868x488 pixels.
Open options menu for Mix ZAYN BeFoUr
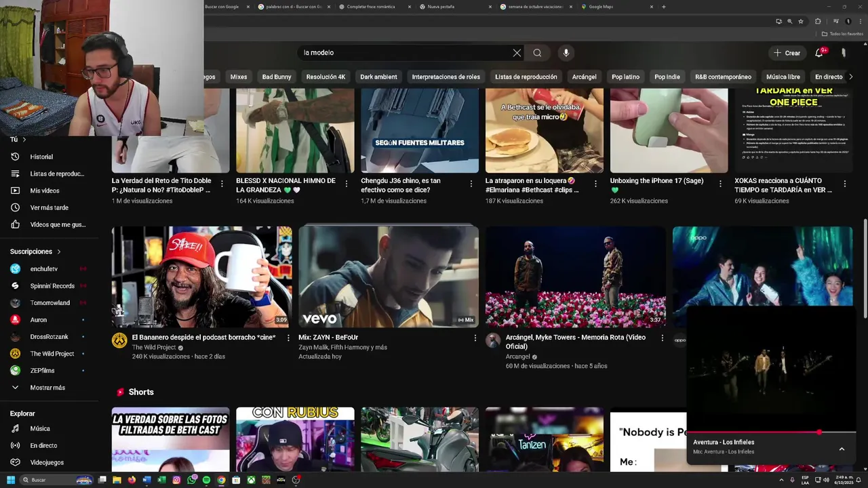(475, 338)
